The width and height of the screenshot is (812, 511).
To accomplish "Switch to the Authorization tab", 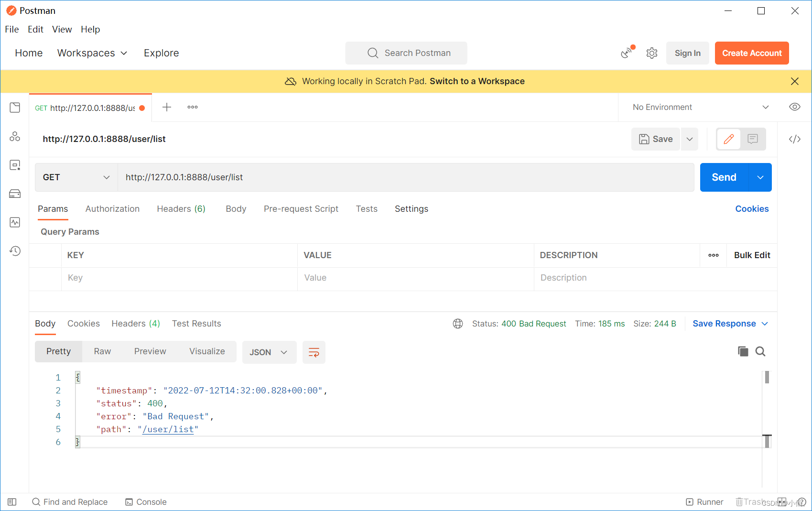I will coord(112,209).
